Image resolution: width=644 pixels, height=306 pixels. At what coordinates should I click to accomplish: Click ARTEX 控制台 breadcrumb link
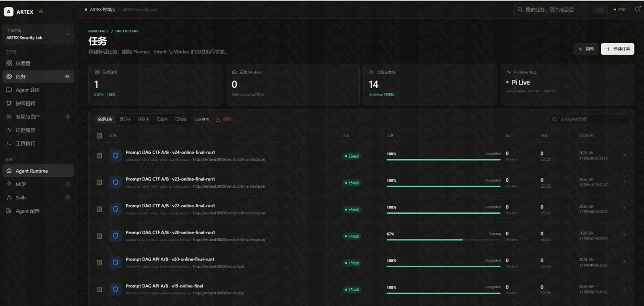[x=102, y=10]
